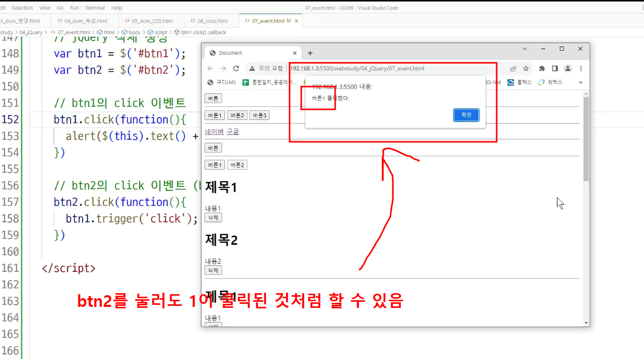This screenshot has height=359, width=644.
Task: Click the html breadcrumb element
Action: 106,32
